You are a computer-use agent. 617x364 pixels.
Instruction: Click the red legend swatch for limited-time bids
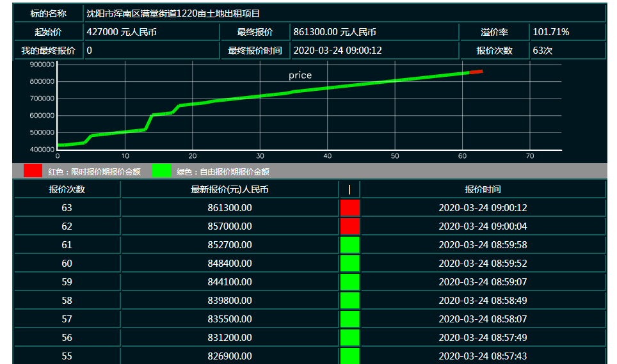(x=33, y=171)
